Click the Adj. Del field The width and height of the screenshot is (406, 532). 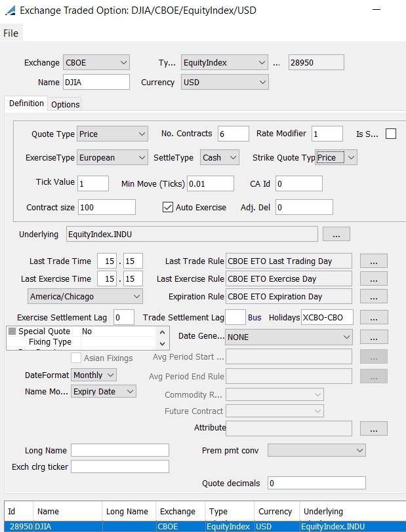tap(304, 207)
